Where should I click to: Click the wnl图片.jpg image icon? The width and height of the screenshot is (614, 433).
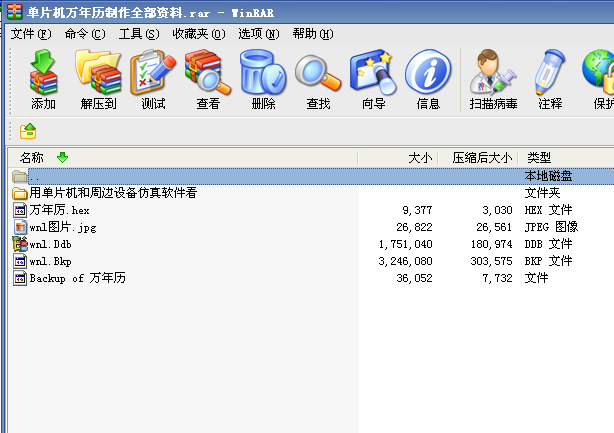tap(20, 227)
